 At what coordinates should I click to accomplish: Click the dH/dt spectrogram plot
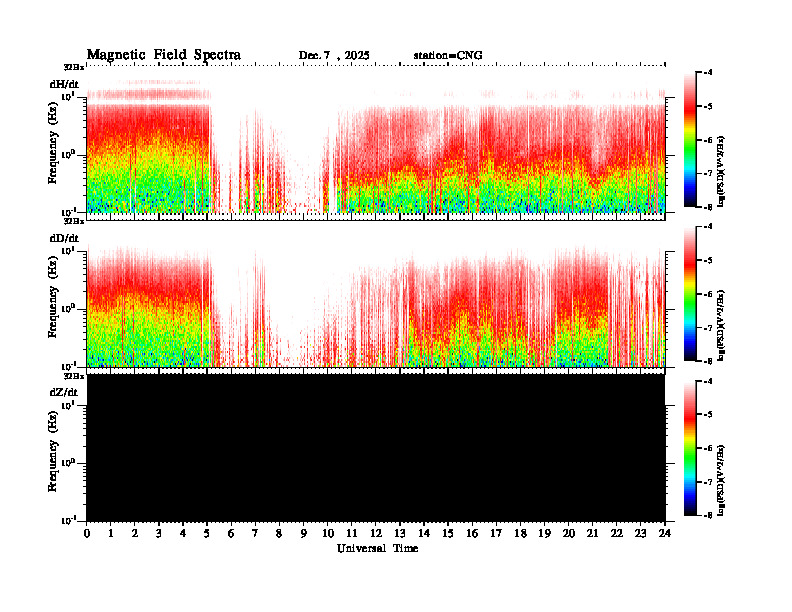click(376, 139)
